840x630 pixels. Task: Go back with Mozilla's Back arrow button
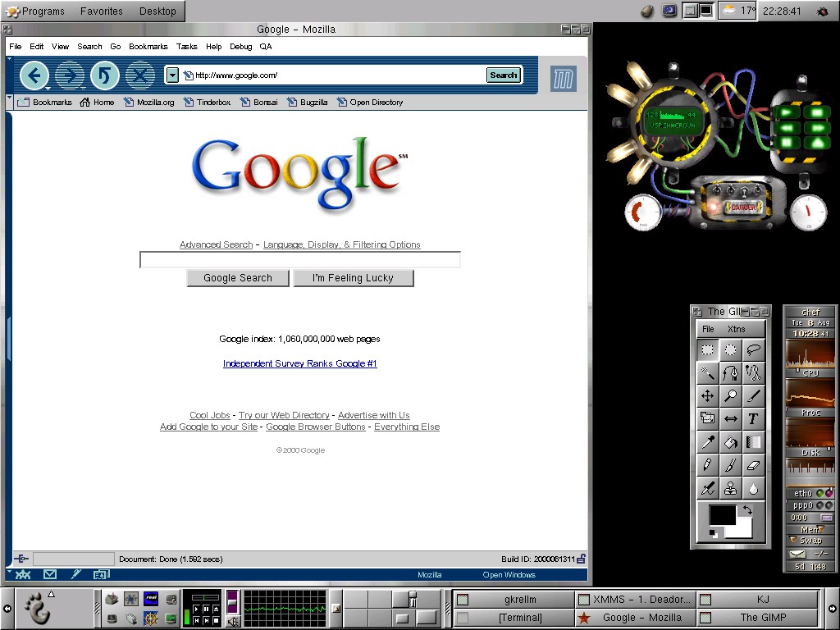pos(34,75)
